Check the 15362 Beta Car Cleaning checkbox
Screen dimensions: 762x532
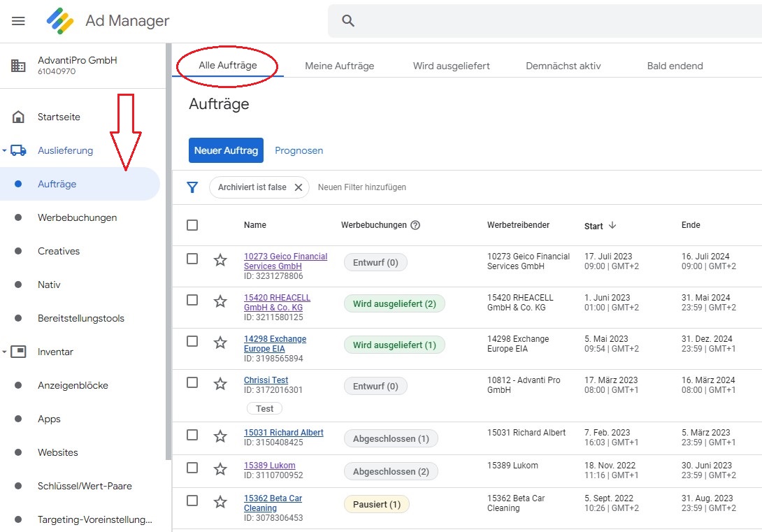(x=192, y=501)
